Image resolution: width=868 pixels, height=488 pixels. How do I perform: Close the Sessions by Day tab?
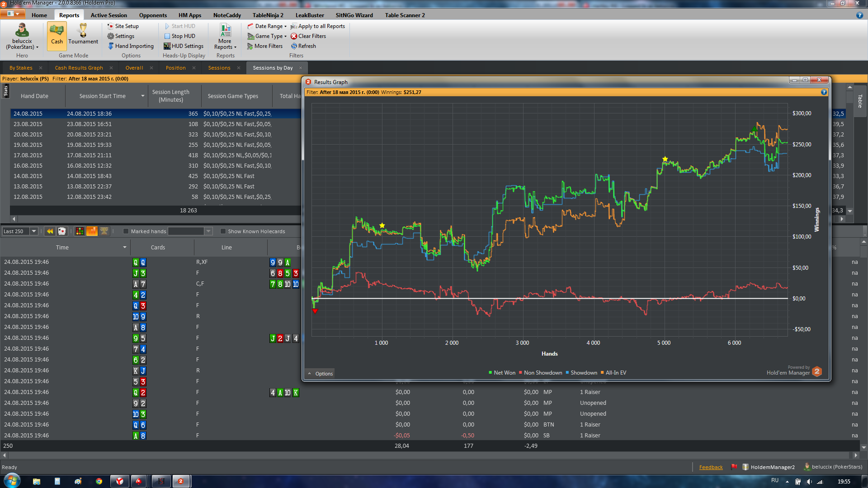point(301,68)
